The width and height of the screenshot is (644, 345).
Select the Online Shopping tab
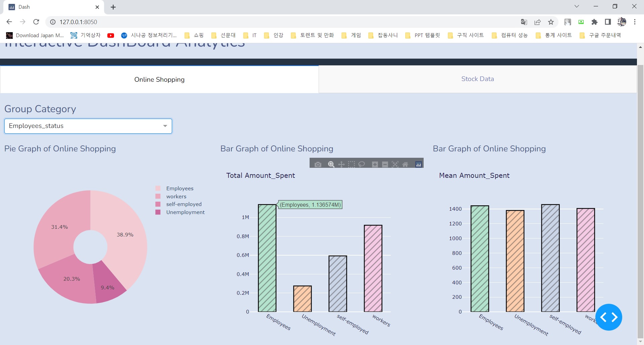pos(159,79)
